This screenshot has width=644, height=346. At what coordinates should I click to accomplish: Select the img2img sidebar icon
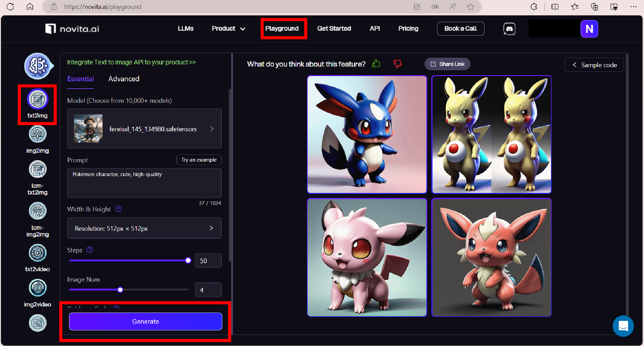(37, 135)
